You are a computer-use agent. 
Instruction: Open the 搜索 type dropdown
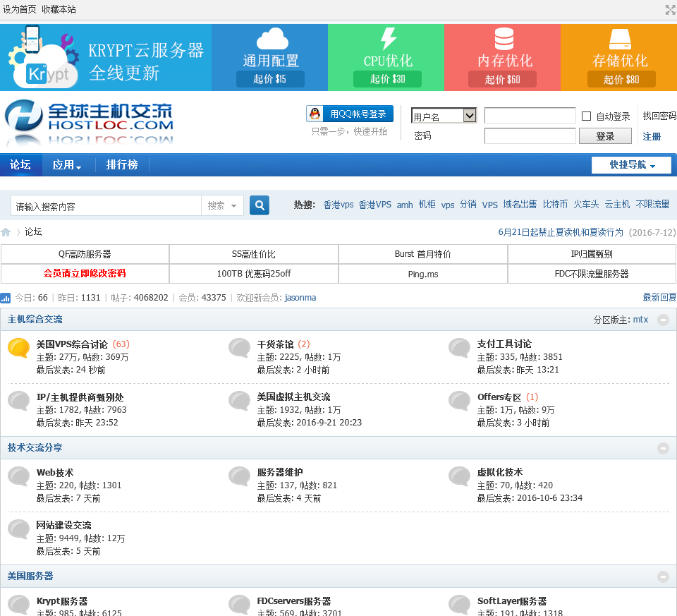click(x=222, y=205)
